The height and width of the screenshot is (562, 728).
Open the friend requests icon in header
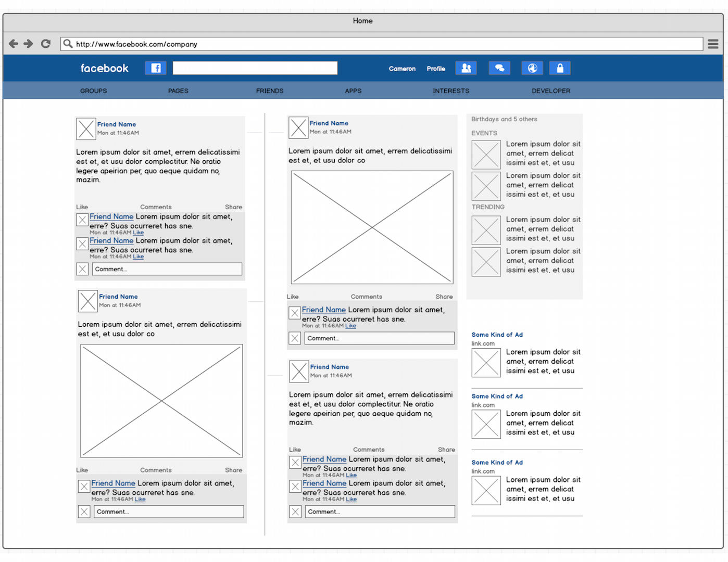466,68
